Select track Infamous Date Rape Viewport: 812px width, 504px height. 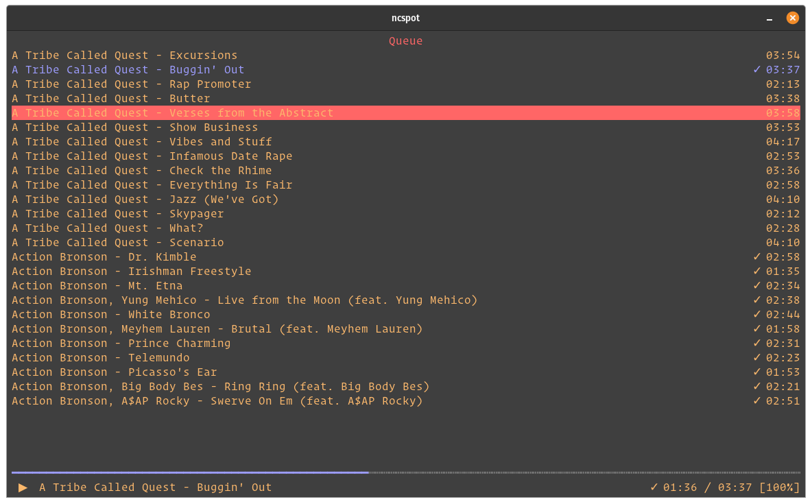(406, 156)
